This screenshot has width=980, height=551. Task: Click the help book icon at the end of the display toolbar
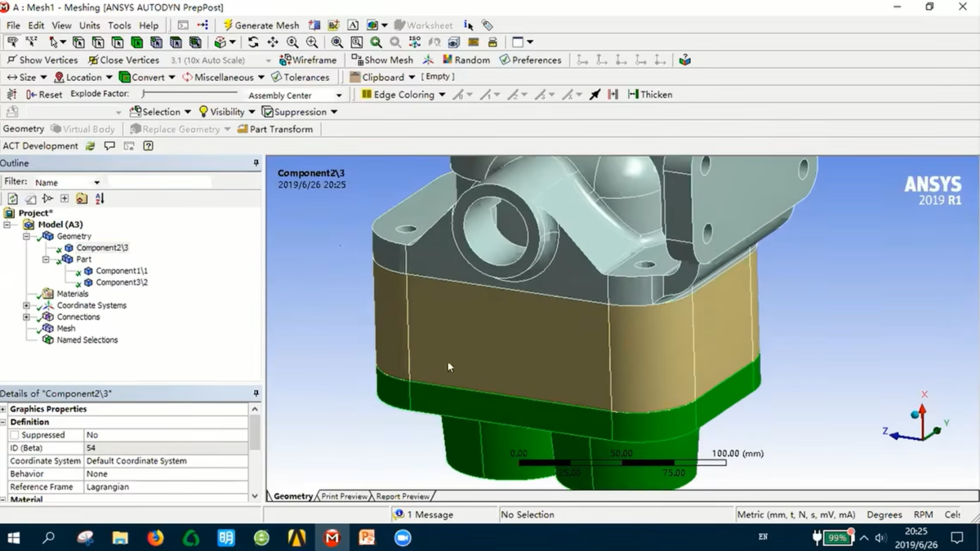[685, 60]
